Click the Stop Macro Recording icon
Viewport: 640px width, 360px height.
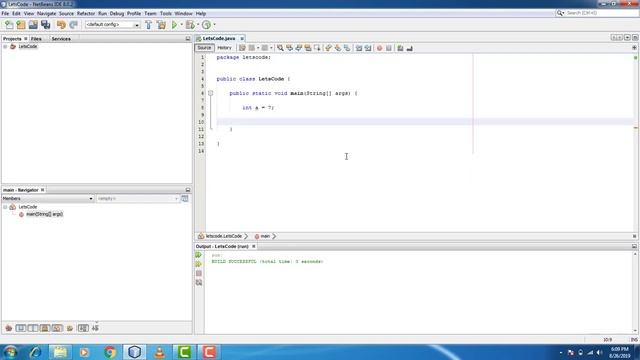click(x=389, y=48)
